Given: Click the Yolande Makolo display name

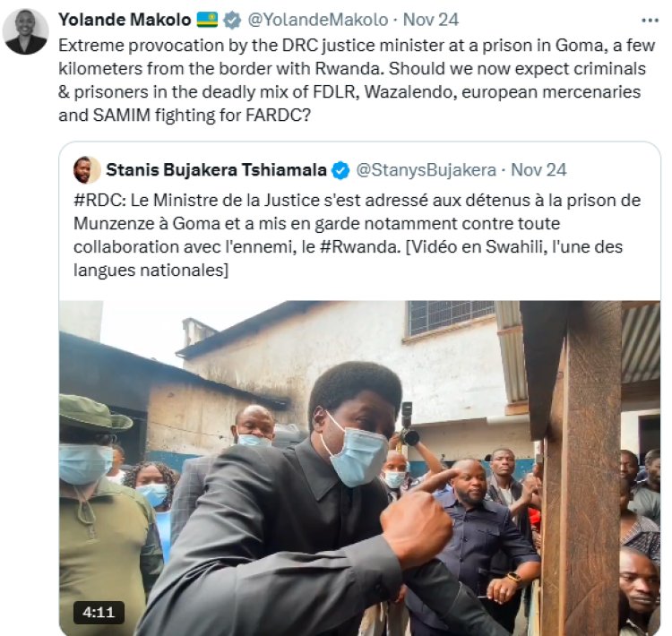Looking at the screenshot, I should point(125,19).
